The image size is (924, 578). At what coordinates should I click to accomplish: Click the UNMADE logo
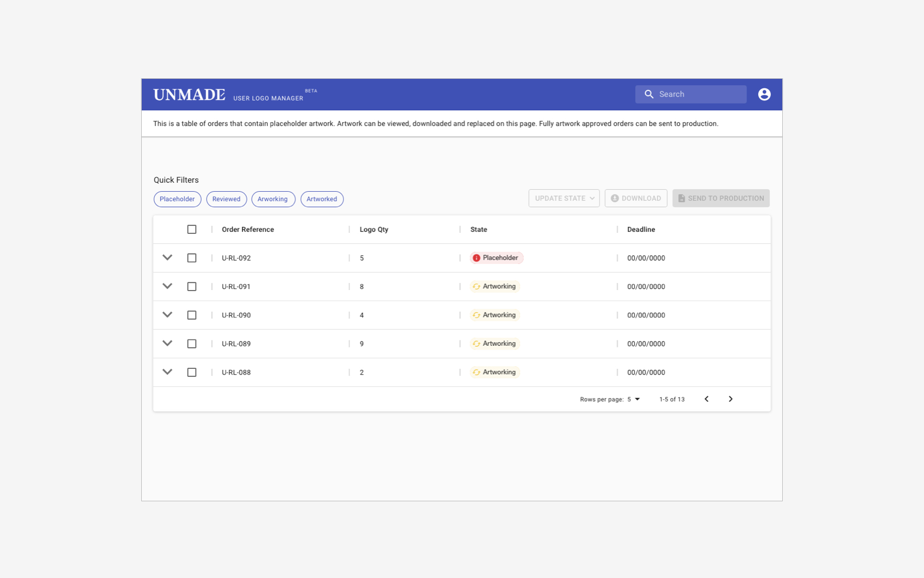(x=189, y=95)
